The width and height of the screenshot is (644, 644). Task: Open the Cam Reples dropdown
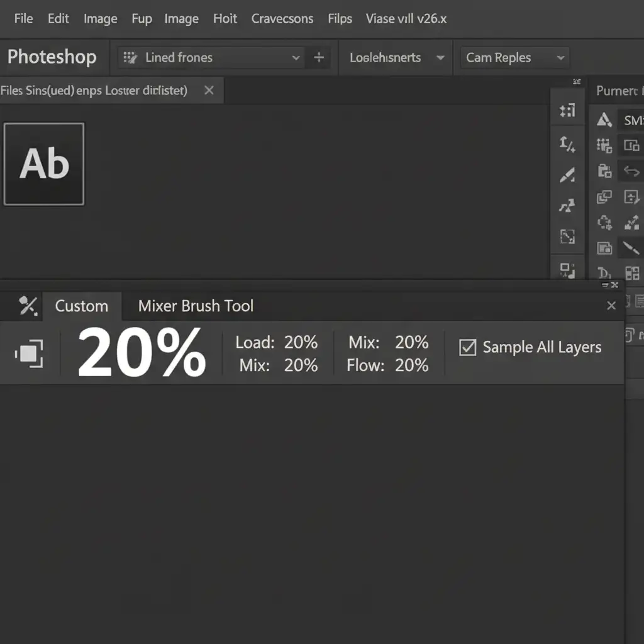click(560, 58)
